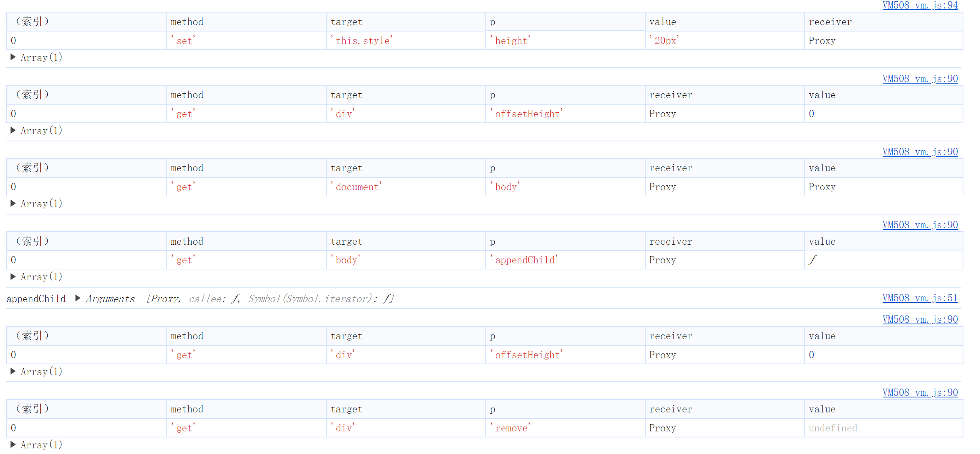Click the method header in the first table
This screenshot has height=454, width=980.
[x=187, y=22]
